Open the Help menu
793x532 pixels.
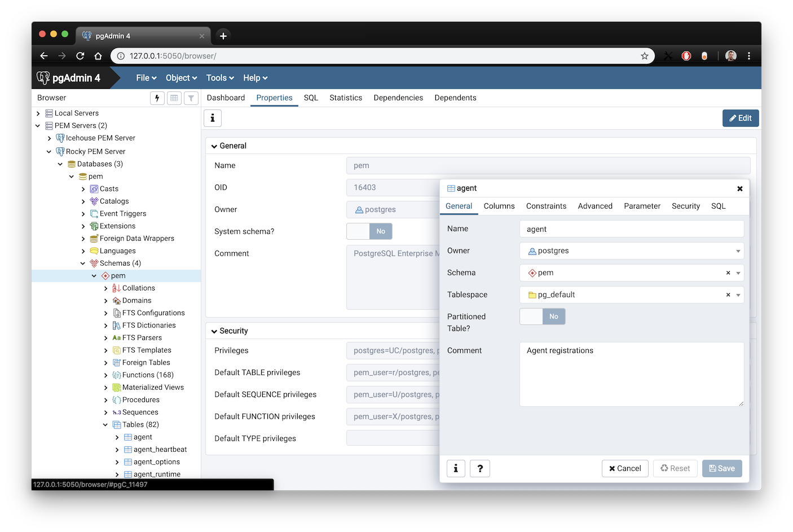point(255,78)
